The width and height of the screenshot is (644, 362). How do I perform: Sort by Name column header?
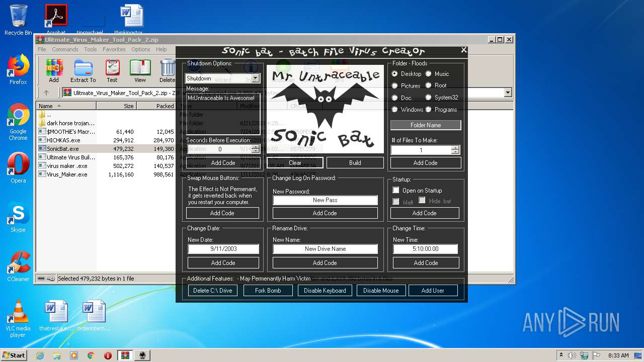(66, 106)
